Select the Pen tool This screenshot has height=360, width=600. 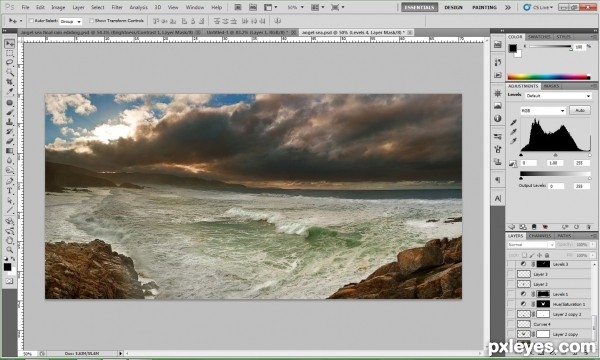pyautogui.click(x=10, y=181)
